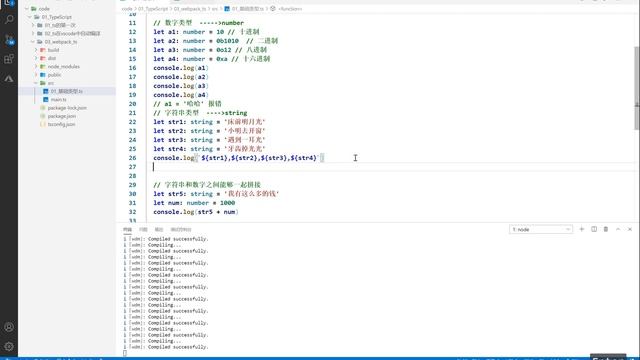Click last 'Compiled successfully.' terminal line
The width and height of the screenshot is (640, 360).
[178, 347]
